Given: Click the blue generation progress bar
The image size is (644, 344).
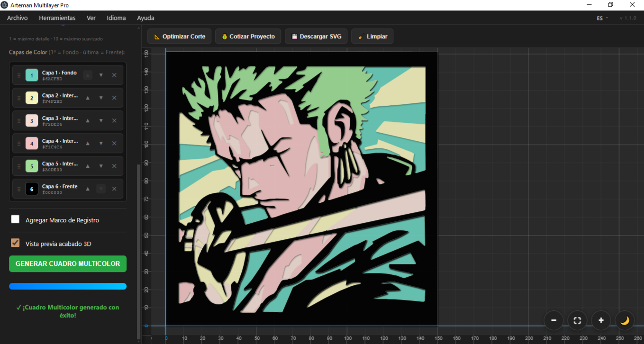Looking at the screenshot, I should point(68,286).
